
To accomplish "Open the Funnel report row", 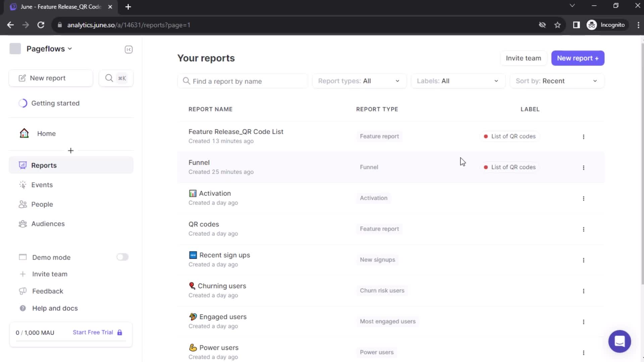I will click(x=391, y=167).
